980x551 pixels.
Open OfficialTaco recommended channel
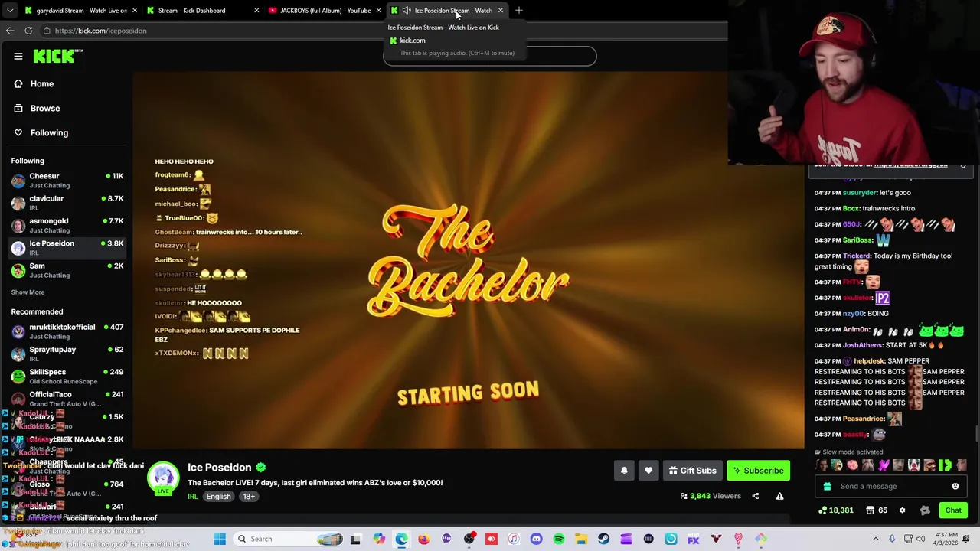[x=67, y=399]
